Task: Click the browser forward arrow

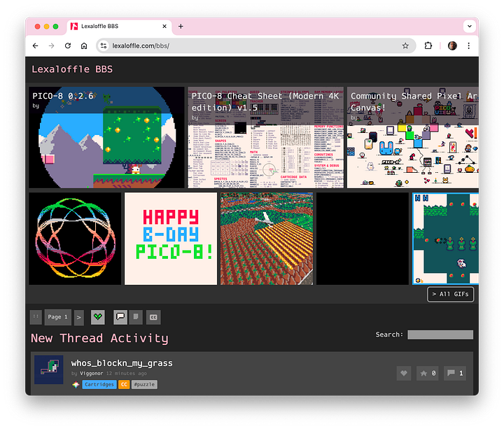Action: click(51, 45)
